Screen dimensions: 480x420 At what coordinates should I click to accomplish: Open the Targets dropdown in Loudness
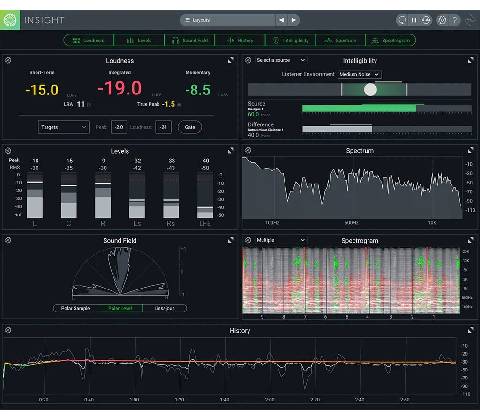tap(64, 127)
